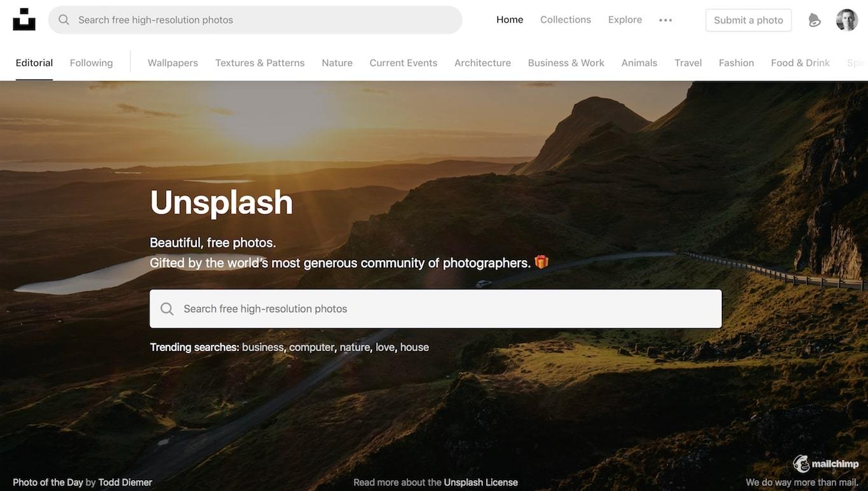Select the Editorial tab

pos(34,63)
